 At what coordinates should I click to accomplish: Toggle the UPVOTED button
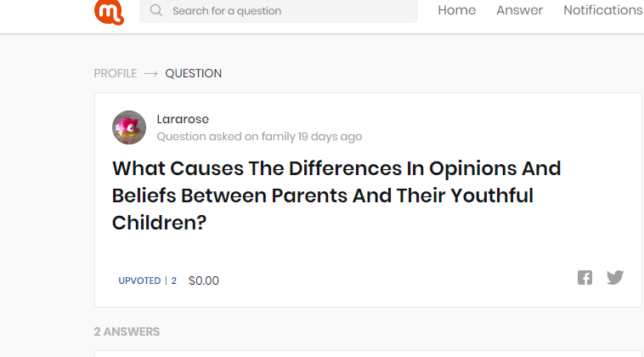[139, 280]
